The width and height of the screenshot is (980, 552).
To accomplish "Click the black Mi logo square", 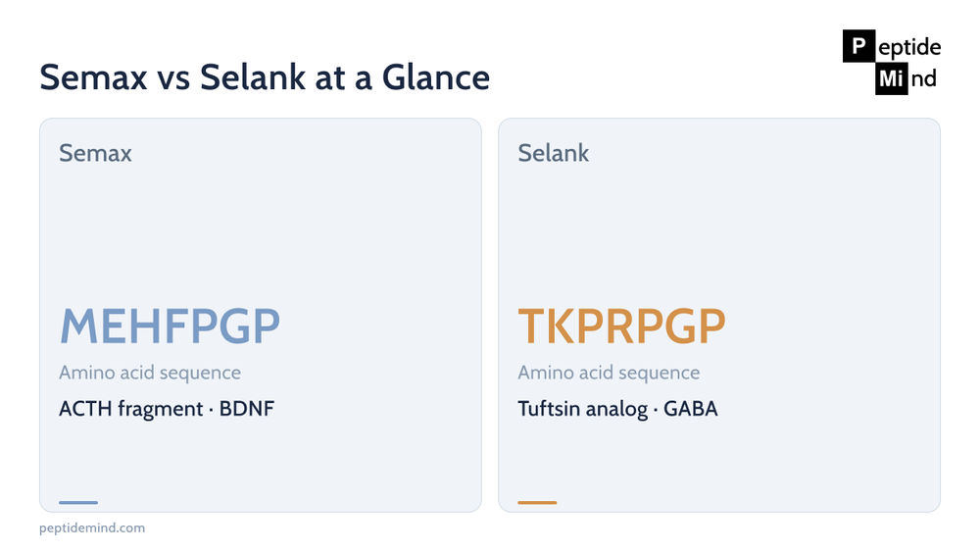I will click(891, 78).
